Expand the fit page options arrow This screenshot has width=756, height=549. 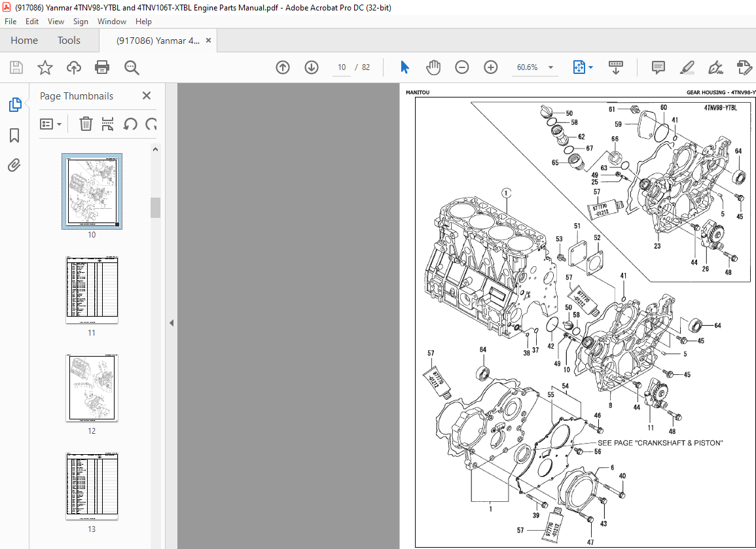point(590,67)
